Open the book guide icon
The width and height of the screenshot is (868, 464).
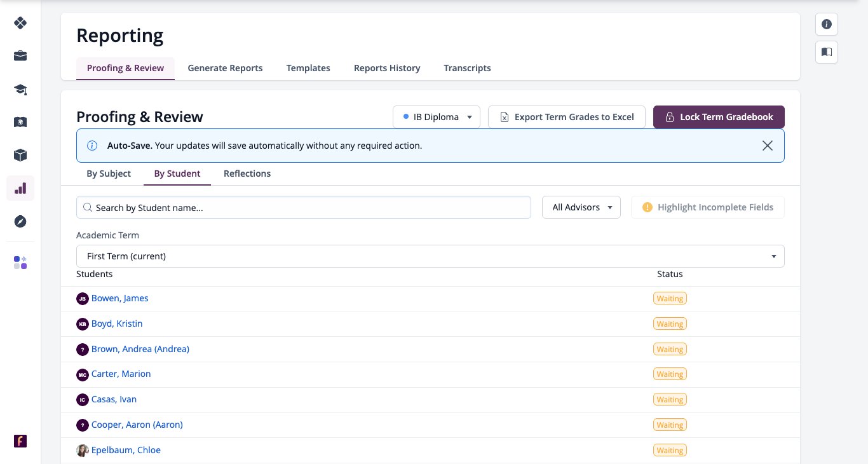(827, 52)
